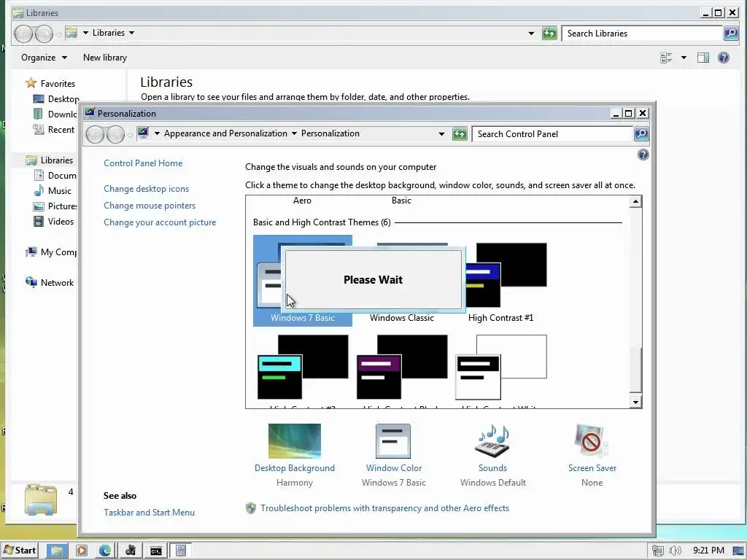Click the volume speaker tray icon

coord(675,551)
